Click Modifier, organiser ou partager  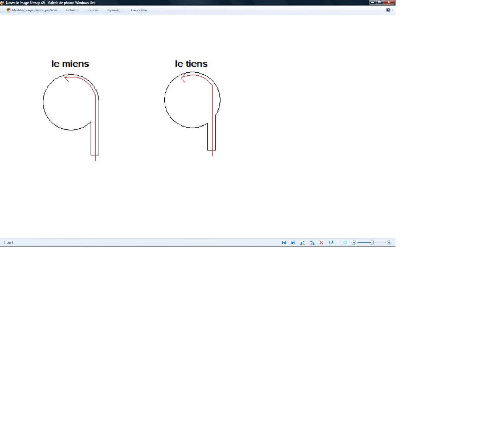pos(34,10)
